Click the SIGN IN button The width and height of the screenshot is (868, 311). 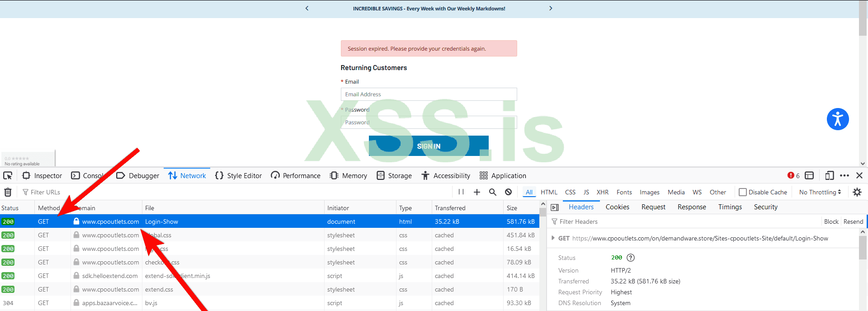(428, 146)
